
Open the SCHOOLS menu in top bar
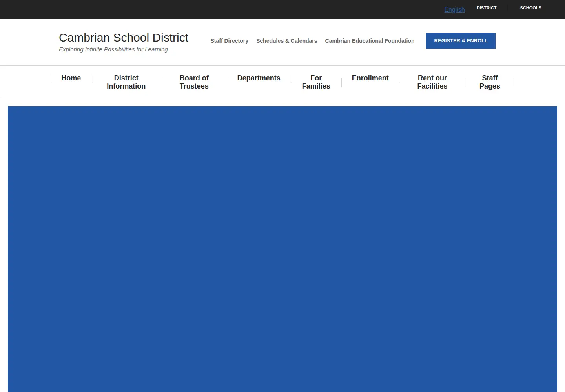(x=530, y=8)
